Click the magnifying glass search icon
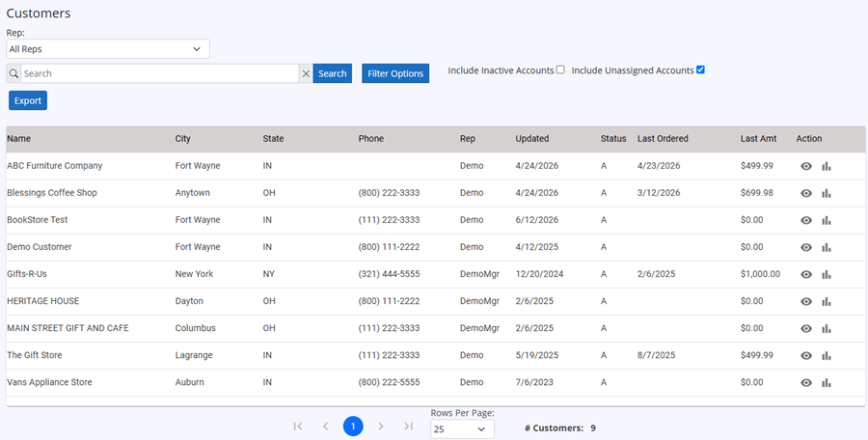868x440 pixels. (14, 73)
